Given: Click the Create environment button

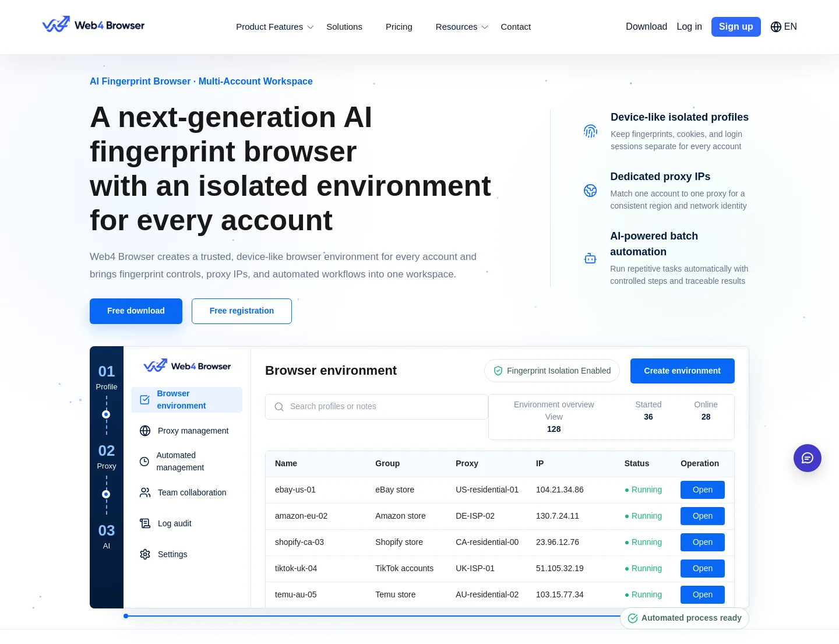Looking at the screenshot, I should click(682, 371).
